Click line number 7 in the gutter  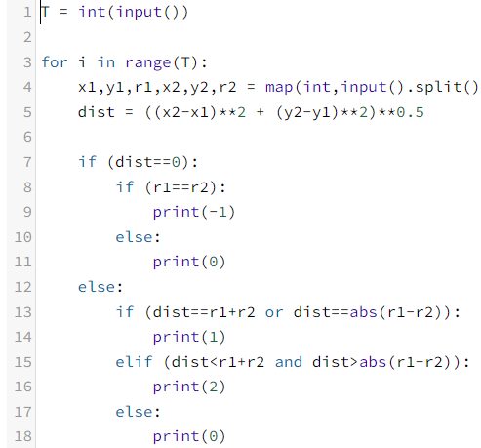click(x=27, y=162)
